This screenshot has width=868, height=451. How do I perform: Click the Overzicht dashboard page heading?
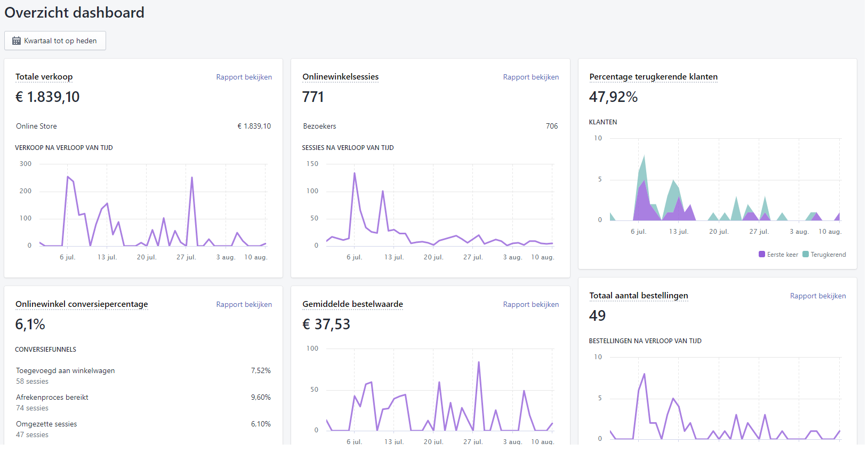coord(74,13)
